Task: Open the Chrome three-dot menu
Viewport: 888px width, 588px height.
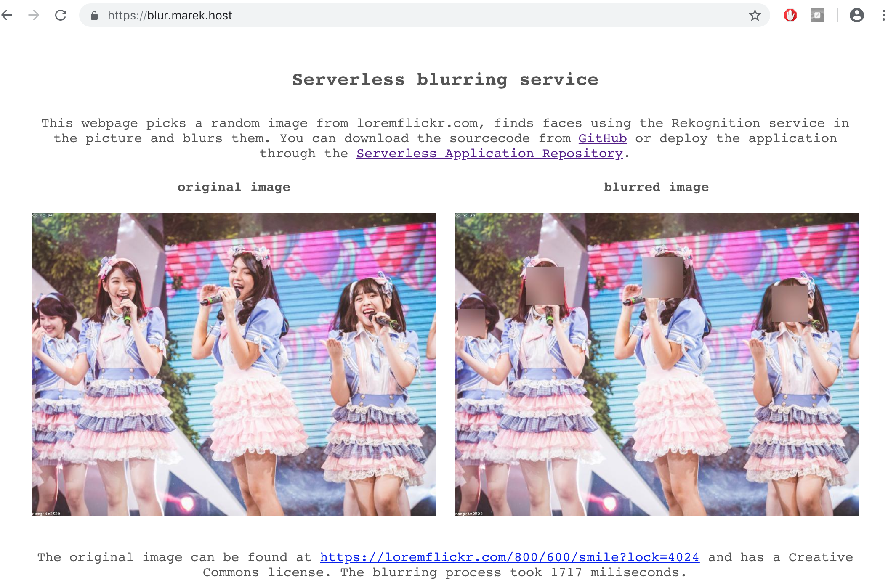Action: pyautogui.click(x=883, y=16)
